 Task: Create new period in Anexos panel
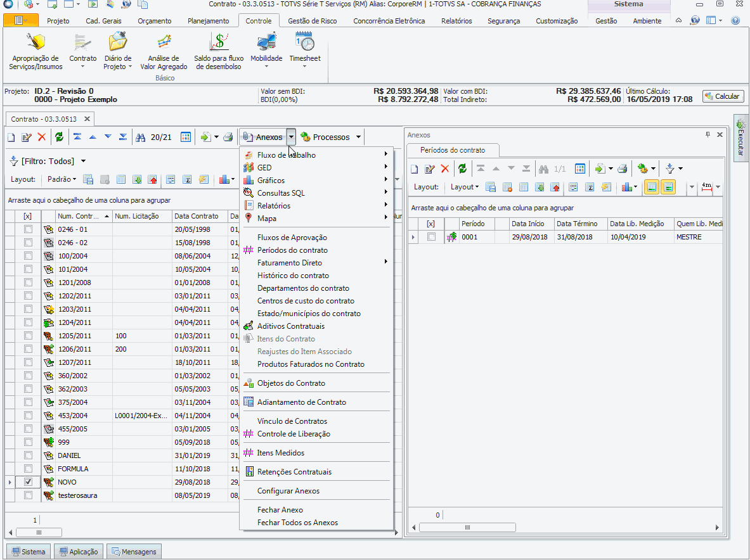[415, 169]
